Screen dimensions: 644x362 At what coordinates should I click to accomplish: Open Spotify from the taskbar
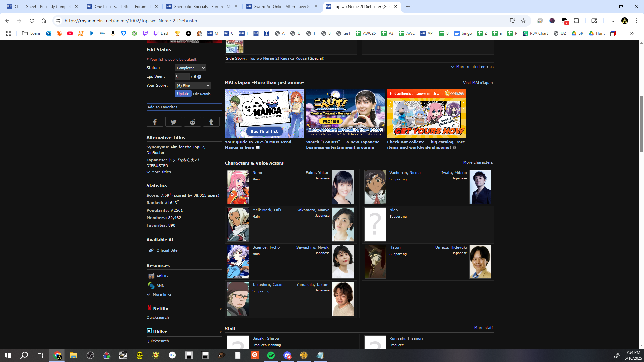click(x=271, y=355)
